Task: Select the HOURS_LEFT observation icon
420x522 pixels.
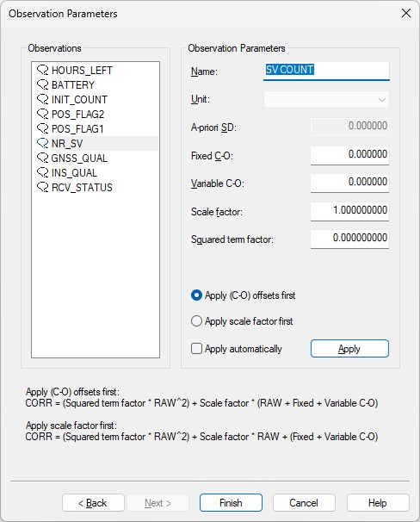Action: point(42,71)
